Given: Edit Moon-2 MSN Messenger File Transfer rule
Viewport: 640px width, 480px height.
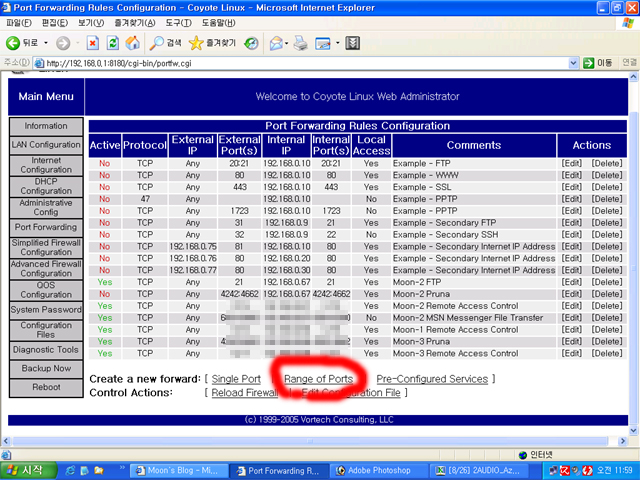Looking at the screenshot, I should tap(571, 318).
